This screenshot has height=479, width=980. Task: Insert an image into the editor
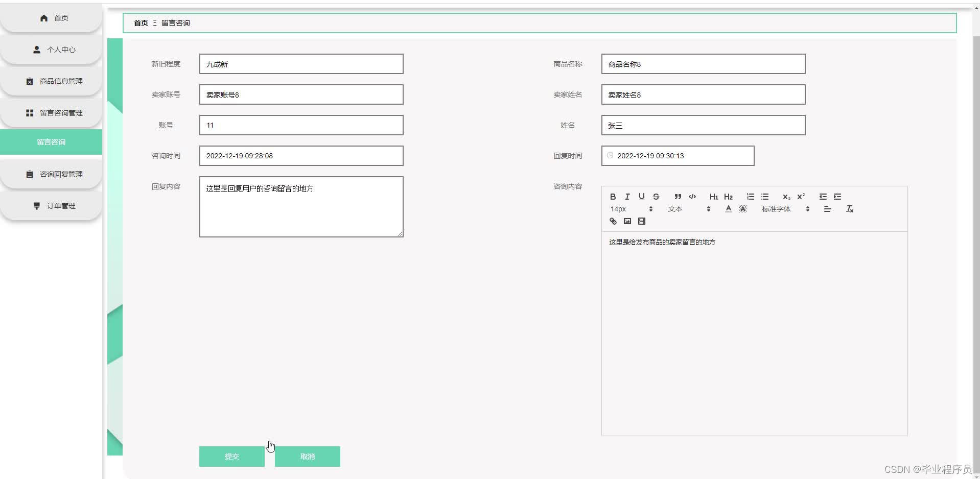(627, 221)
